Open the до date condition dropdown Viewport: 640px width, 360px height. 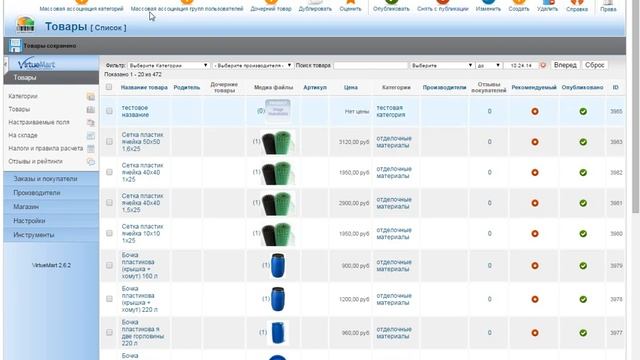click(x=489, y=65)
